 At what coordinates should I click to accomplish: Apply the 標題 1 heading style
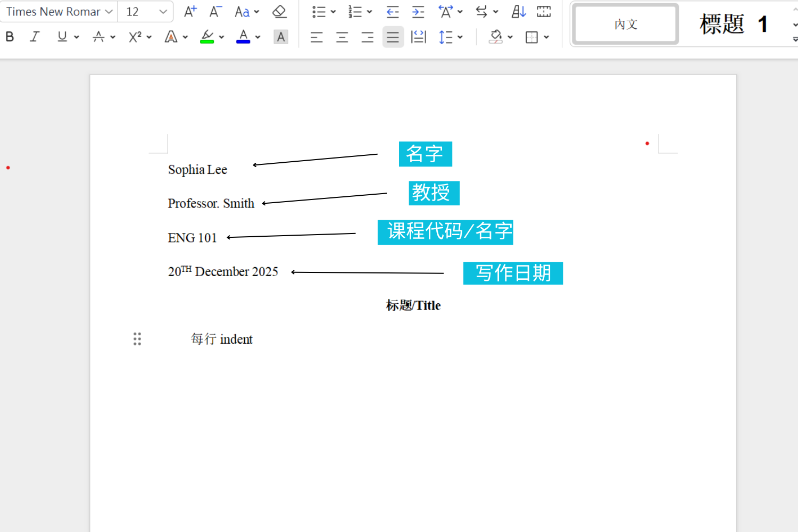pos(733,24)
